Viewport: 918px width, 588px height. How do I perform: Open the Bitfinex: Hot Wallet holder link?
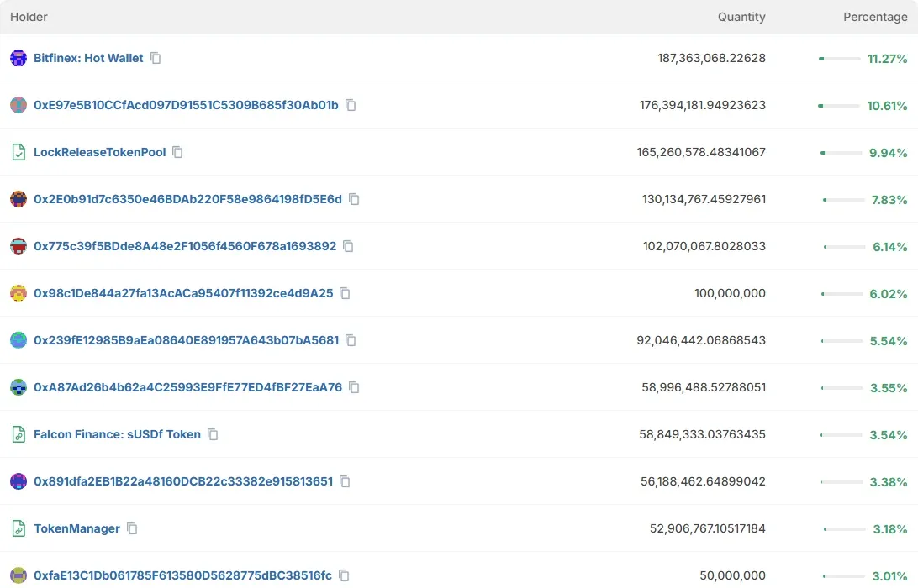88,58
